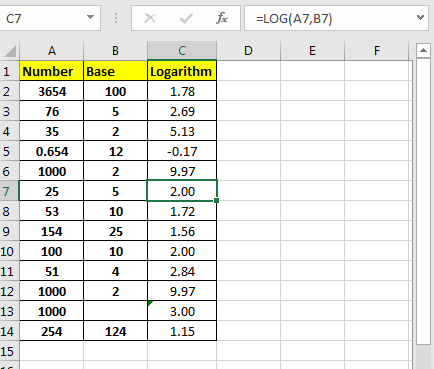Select the Base cell with 25

pyautogui.click(x=115, y=231)
